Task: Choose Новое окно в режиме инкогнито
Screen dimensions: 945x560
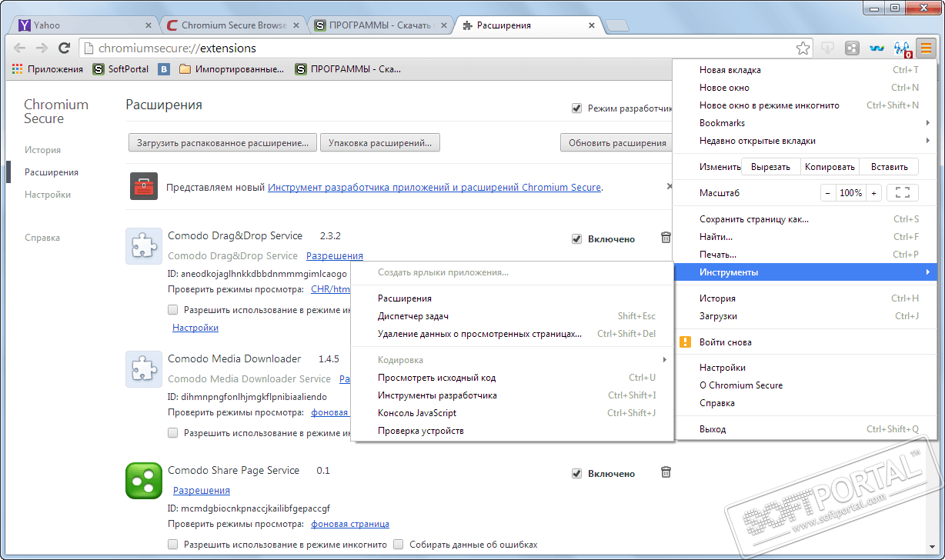Action: pyautogui.click(x=805, y=105)
